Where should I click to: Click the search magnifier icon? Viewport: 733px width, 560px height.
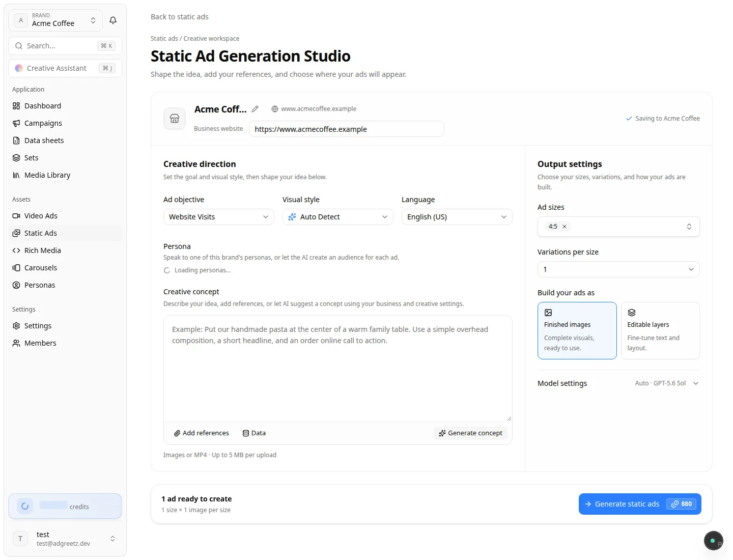(19, 46)
